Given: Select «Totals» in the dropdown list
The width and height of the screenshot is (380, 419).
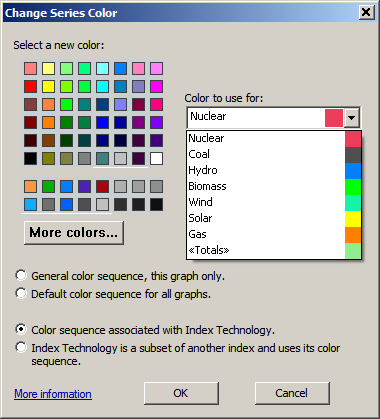Looking at the screenshot, I should (x=274, y=250).
